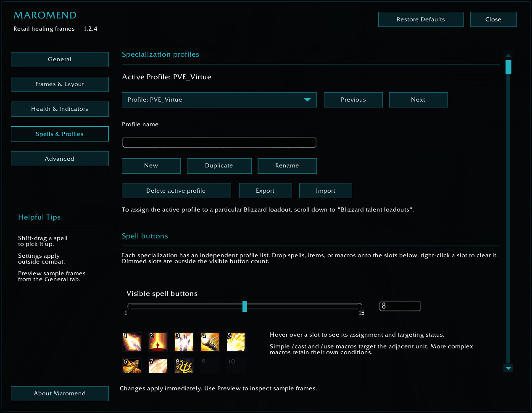The width and height of the screenshot is (532, 413).
Task: Import a profile
Action: pos(326,191)
